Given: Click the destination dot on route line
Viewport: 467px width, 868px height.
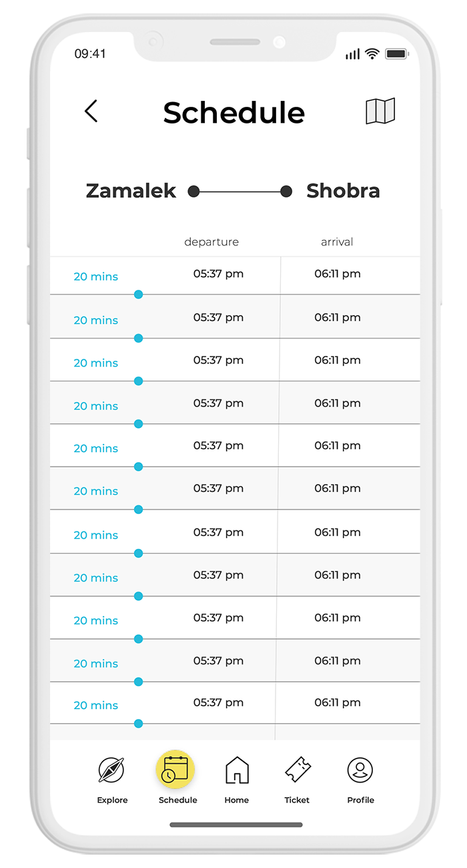Looking at the screenshot, I should pyautogui.click(x=286, y=192).
